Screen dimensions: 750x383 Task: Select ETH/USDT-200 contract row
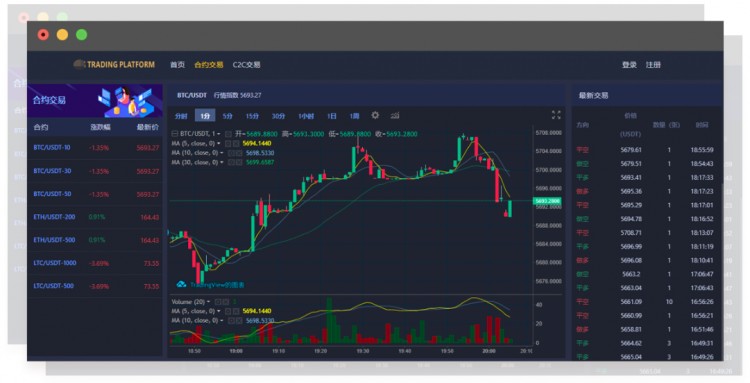click(x=95, y=217)
